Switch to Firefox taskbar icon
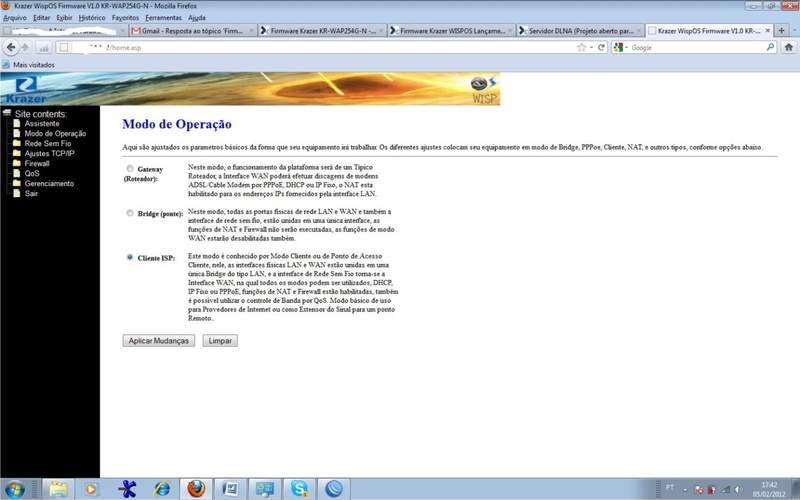 point(196,489)
